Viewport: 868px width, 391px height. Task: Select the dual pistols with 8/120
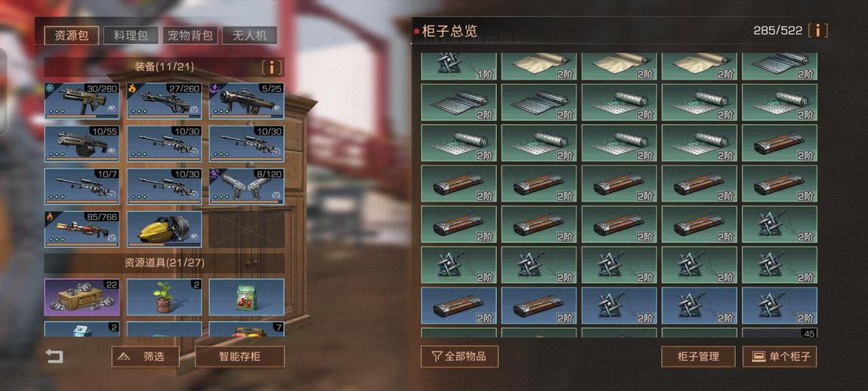coord(247,186)
